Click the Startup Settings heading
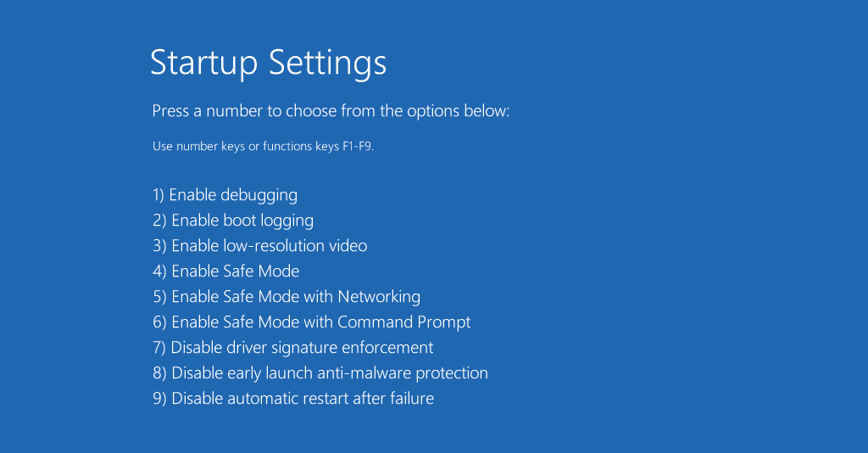The height and width of the screenshot is (453, 868). 269,63
